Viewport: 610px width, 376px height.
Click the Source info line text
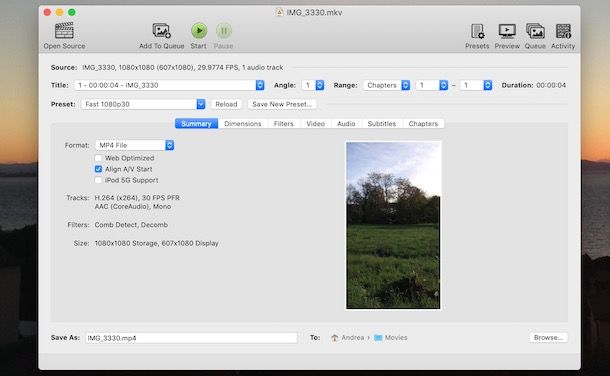point(182,68)
